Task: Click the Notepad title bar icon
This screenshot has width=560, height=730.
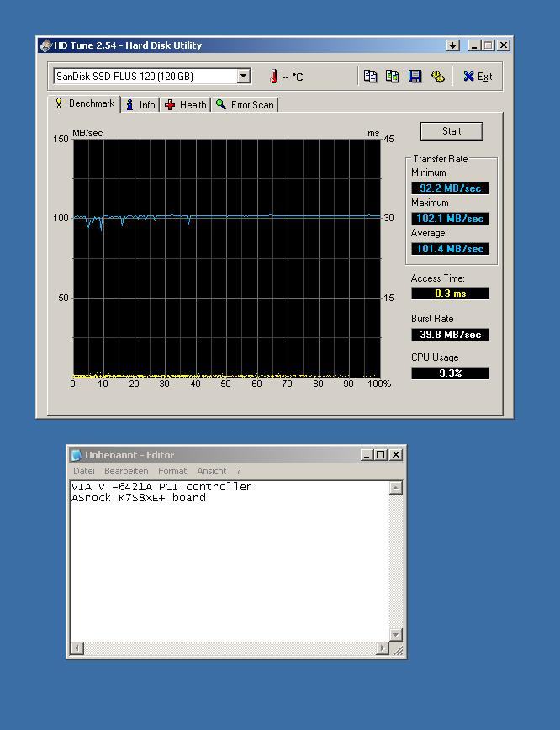Action: point(77,455)
